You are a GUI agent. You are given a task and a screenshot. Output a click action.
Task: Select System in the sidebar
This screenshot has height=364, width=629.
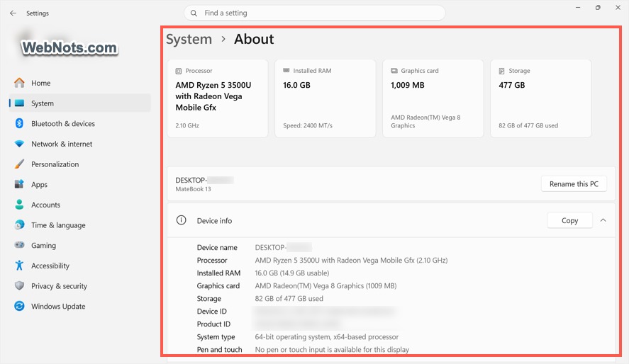click(x=79, y=103)
